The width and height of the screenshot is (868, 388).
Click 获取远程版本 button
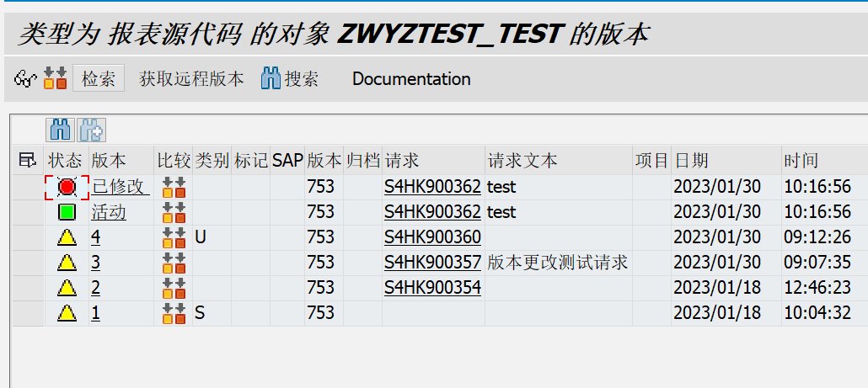click(191, 79)
